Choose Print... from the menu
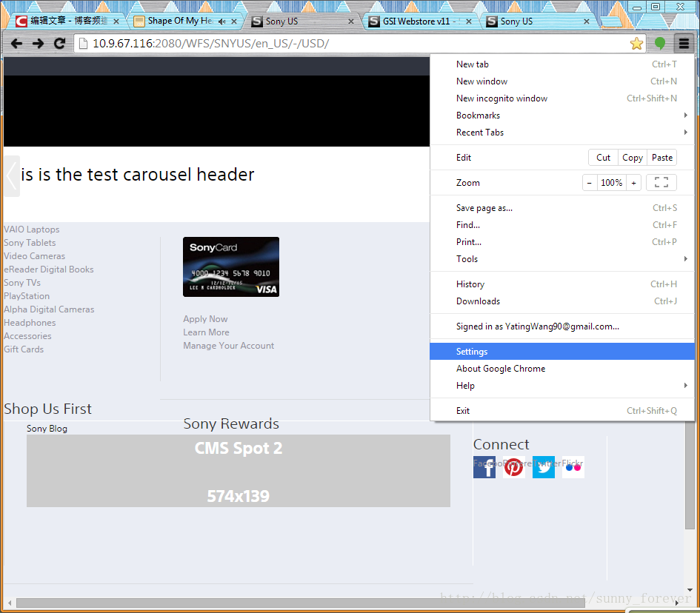Screen dimensions: 700x613 [561, 242]
